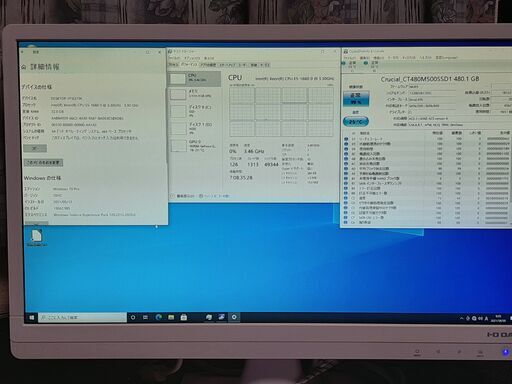Click the このPCの名前を変更 rename button
Viewport: 512px width, 384px height.
tap(43, 163)
